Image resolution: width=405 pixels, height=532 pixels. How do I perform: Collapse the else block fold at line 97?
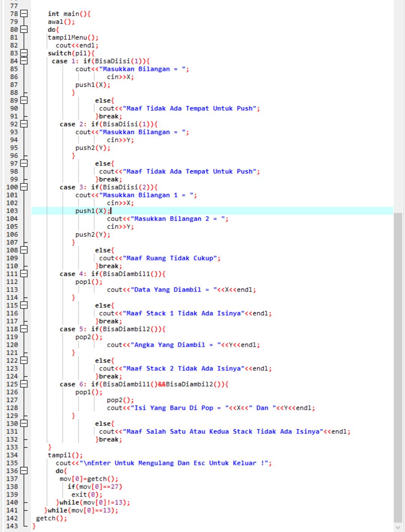[24, 164]
